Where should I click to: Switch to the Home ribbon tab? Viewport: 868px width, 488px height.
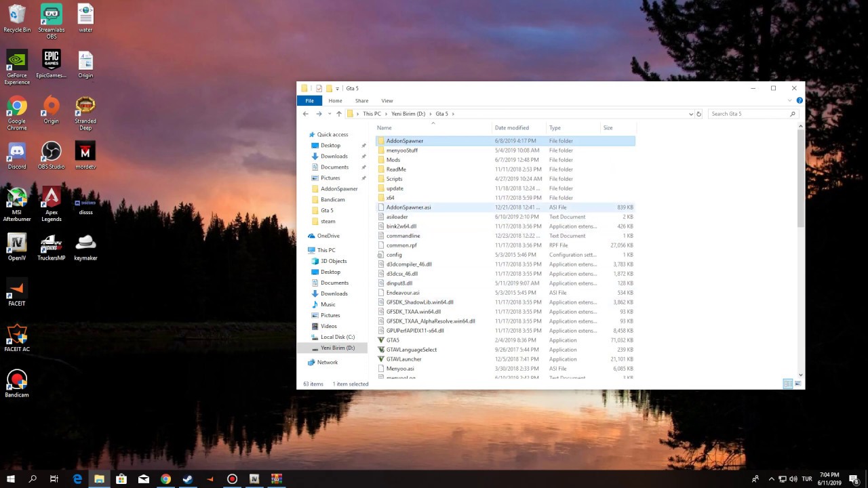point(335,100)
